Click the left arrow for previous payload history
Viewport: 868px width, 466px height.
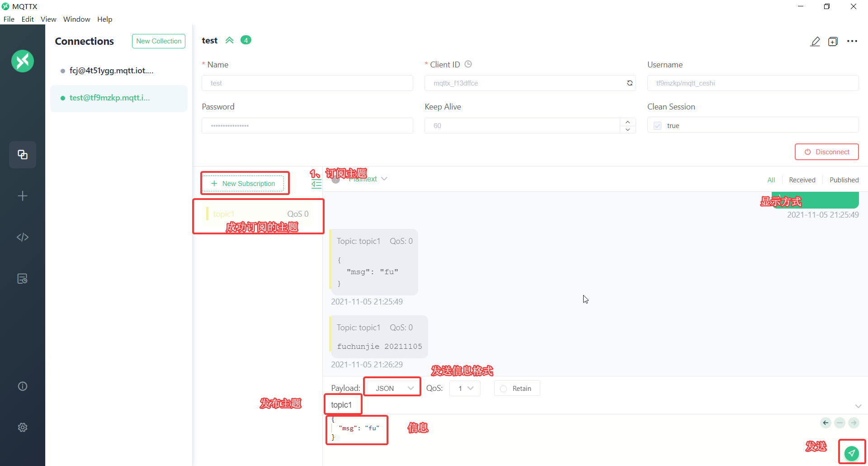click(x=826, y=423)
